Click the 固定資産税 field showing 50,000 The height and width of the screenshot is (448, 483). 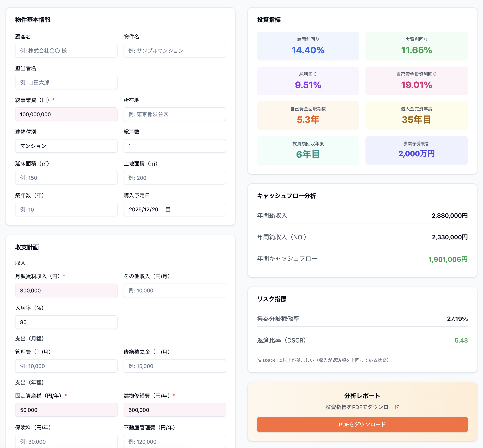coord(66,410)
